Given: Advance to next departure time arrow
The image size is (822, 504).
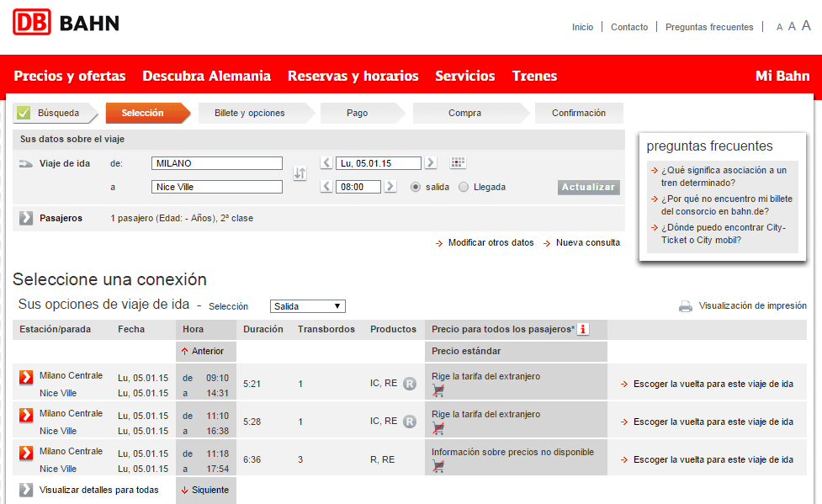Looking at the screenshot, I should pyautogui.click(x=390, y=186).
